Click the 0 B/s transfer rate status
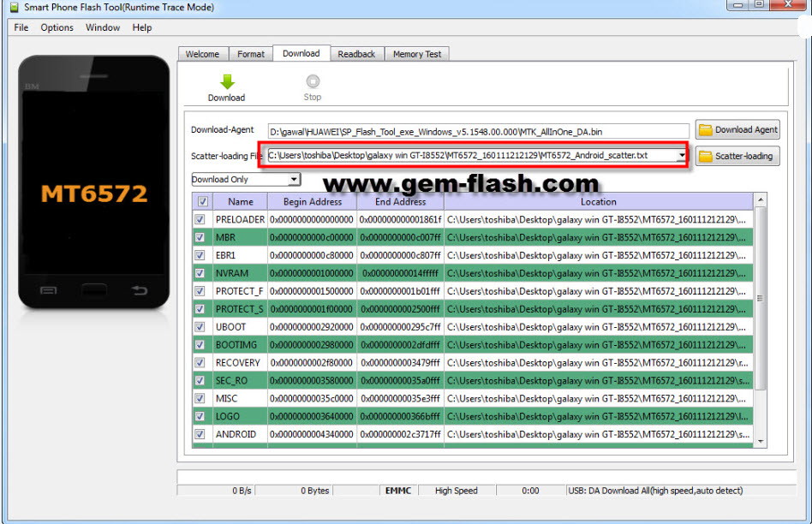This screenshot has width=812, height=524. point(242,491)
